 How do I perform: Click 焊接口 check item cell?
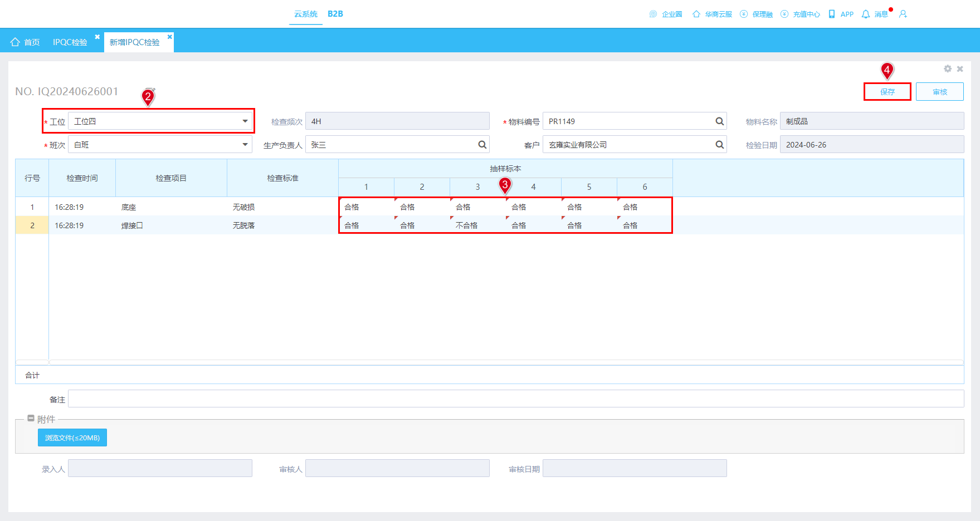point(171,225)
